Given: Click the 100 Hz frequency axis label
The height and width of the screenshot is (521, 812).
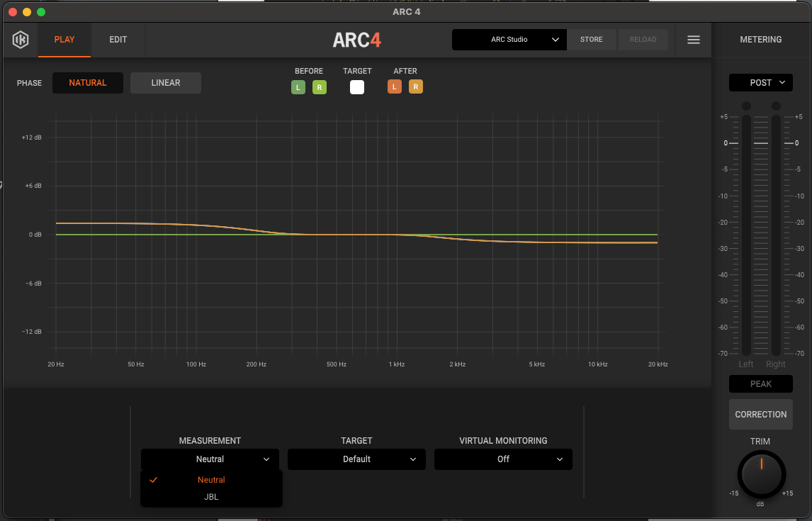Looking at the screenshot, I should point(196,364).
